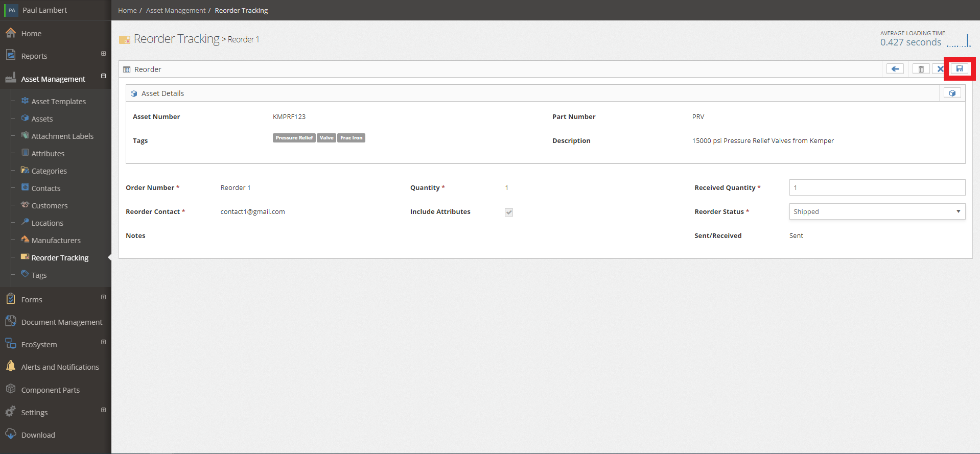980x454 pixels.
Task: Open Customers in the sidebar
Action: coord(50,206)
